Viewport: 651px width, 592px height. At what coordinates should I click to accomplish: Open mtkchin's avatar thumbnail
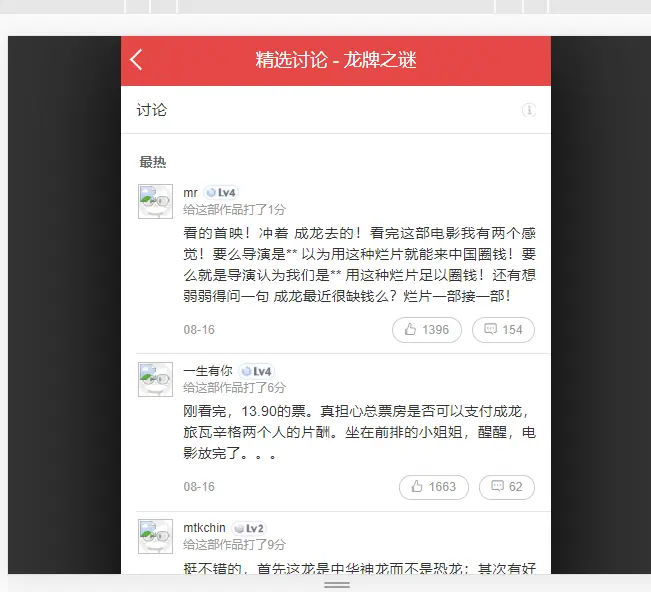coord(155,536)
